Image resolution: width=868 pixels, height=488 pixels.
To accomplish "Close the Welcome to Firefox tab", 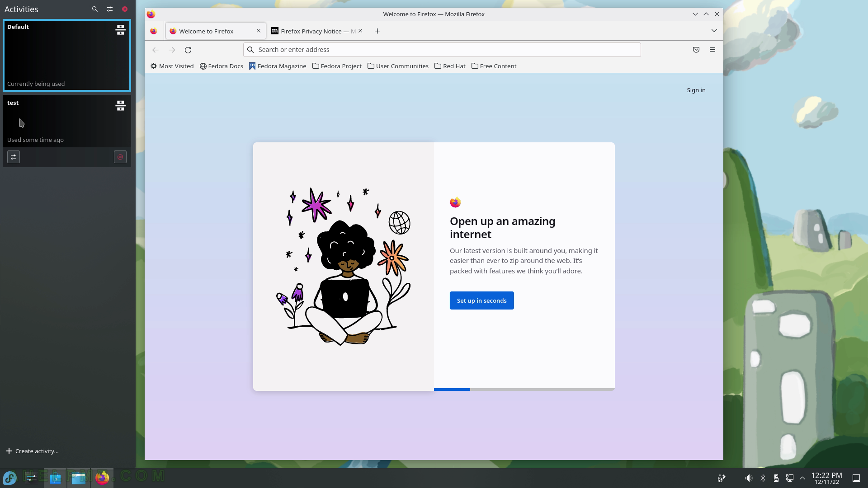I will click(x=259, y=31).
